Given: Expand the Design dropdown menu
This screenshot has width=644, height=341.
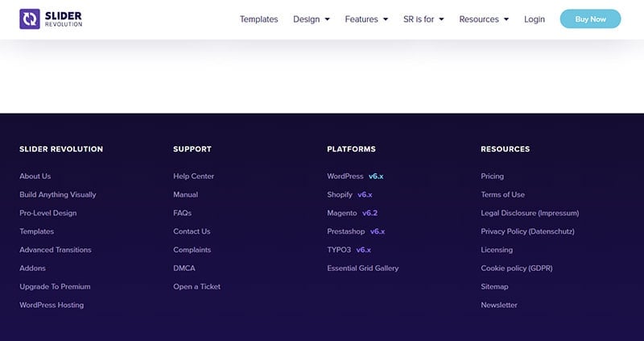Looking at the screenshot, I should coord(312,19).
